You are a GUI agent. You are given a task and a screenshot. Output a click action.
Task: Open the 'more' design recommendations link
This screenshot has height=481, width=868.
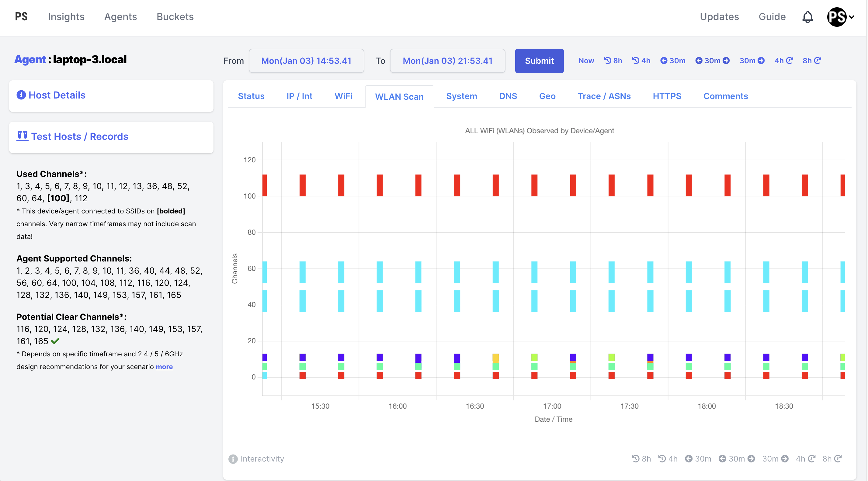coord(164,366)
